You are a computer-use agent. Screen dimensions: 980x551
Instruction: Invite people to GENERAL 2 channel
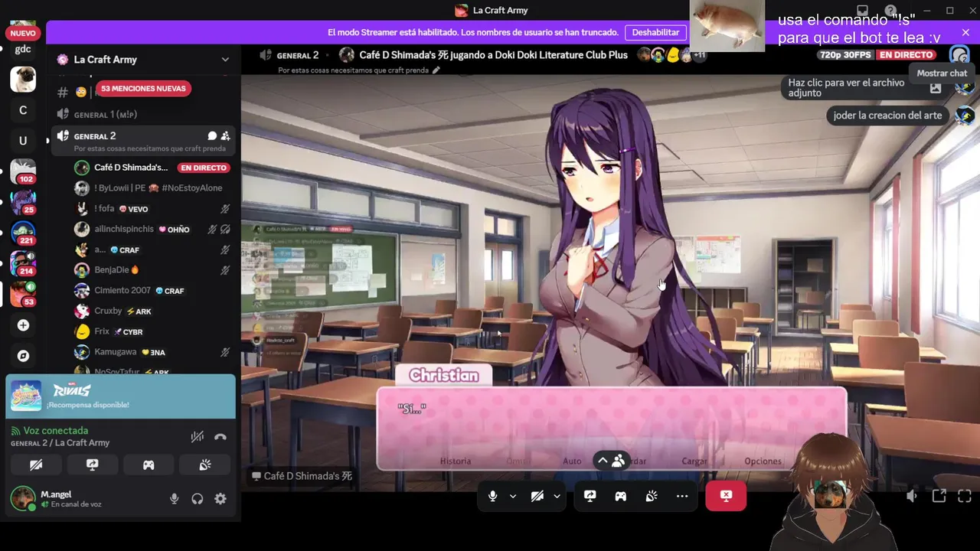[225, 136]
